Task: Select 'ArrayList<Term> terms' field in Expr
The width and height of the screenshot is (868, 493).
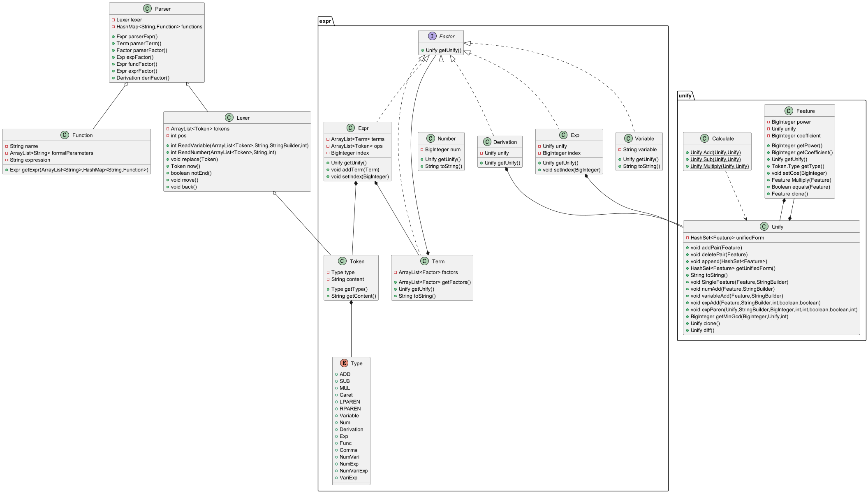Action: 358,139
